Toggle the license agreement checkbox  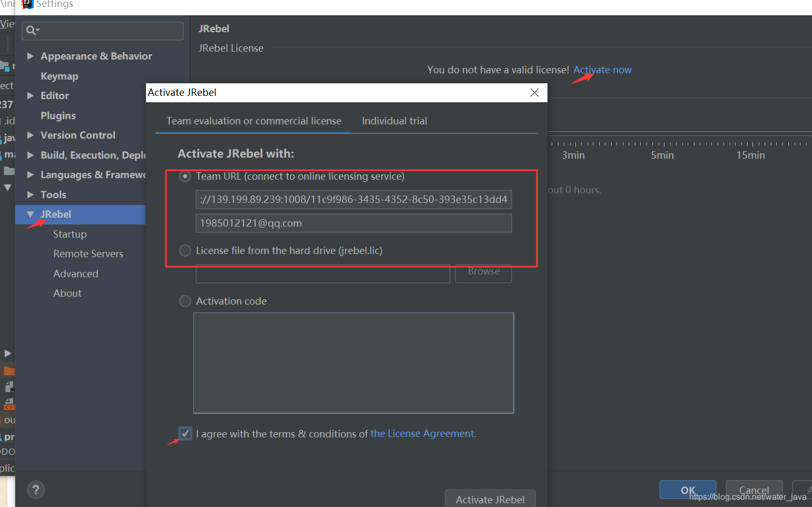click(185, 434)
